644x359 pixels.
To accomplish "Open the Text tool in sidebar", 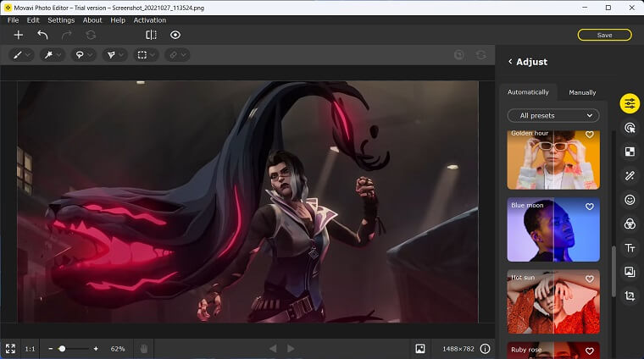I will pos(630,248).
